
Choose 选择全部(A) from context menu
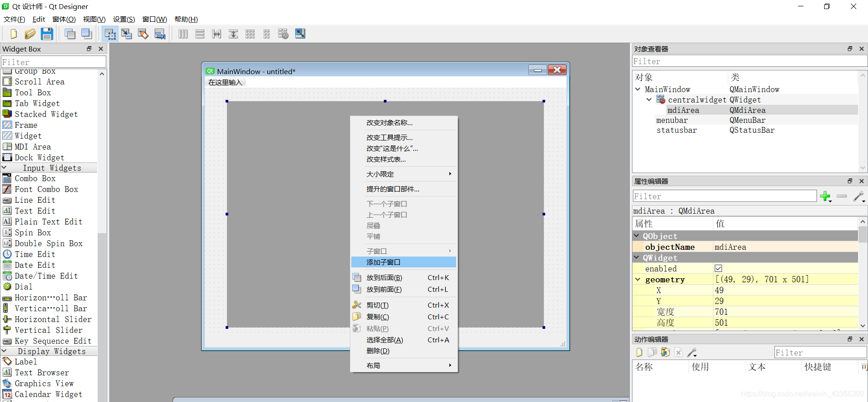[404, 340]
